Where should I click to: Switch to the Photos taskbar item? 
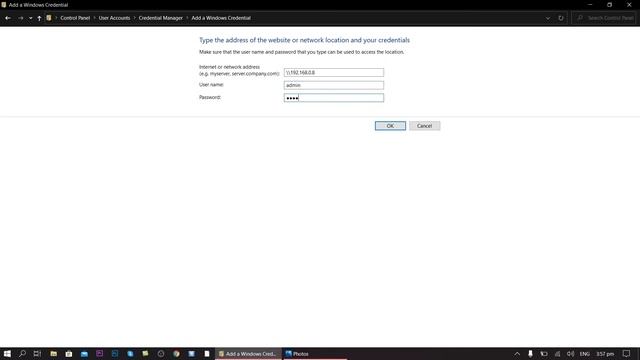coord(315,353)
